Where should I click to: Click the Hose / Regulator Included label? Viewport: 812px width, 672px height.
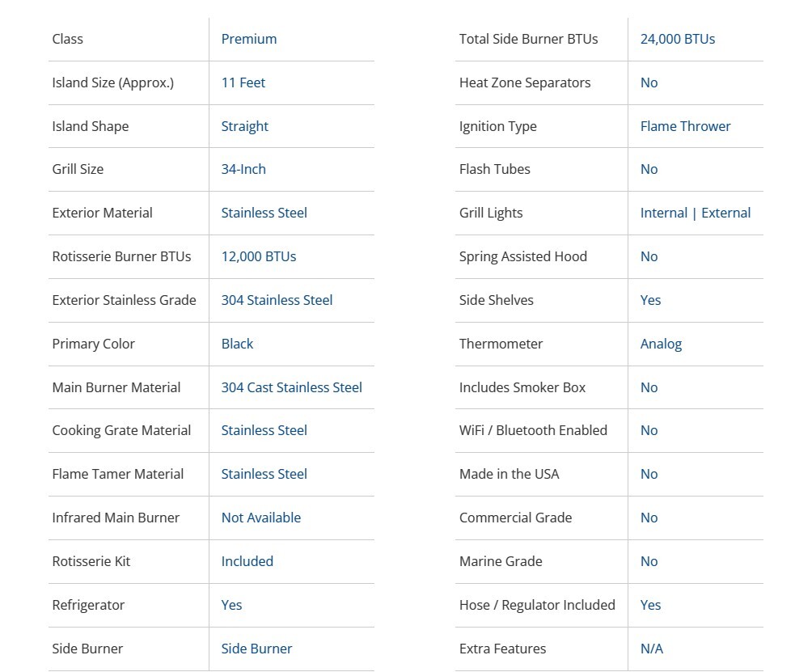[x=536, y=605]
